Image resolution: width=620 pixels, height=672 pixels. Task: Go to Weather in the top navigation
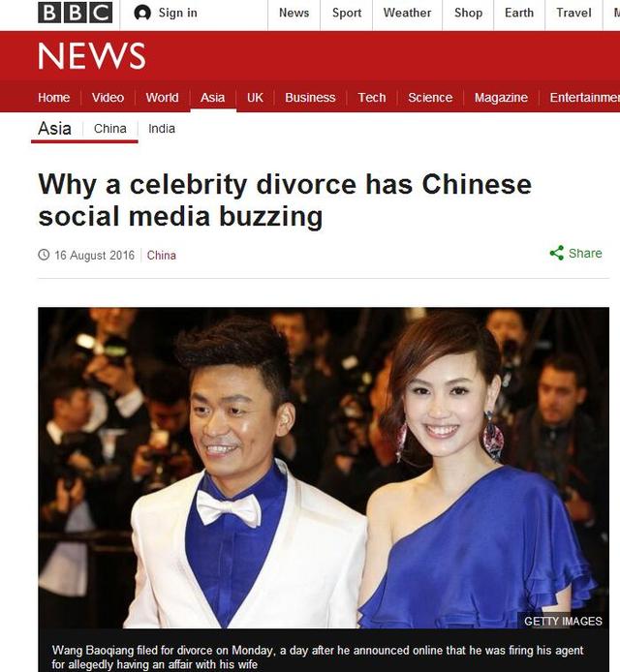(407, 13)
